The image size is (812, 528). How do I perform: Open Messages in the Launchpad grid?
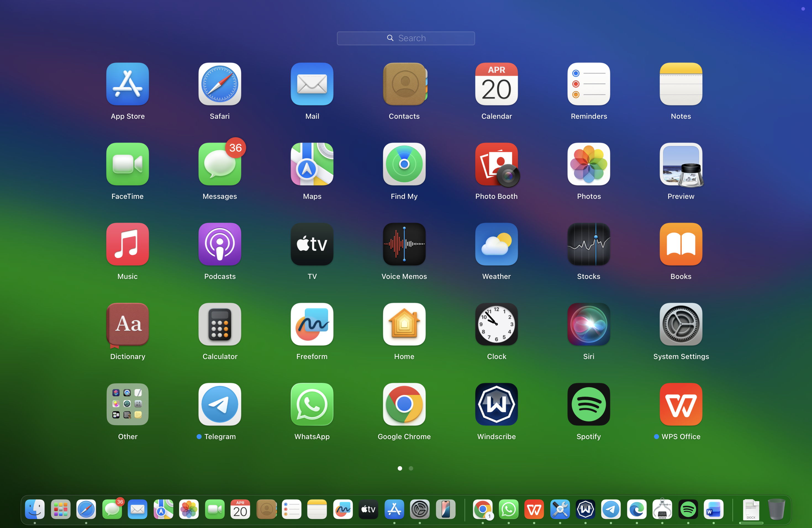point(220,164)
